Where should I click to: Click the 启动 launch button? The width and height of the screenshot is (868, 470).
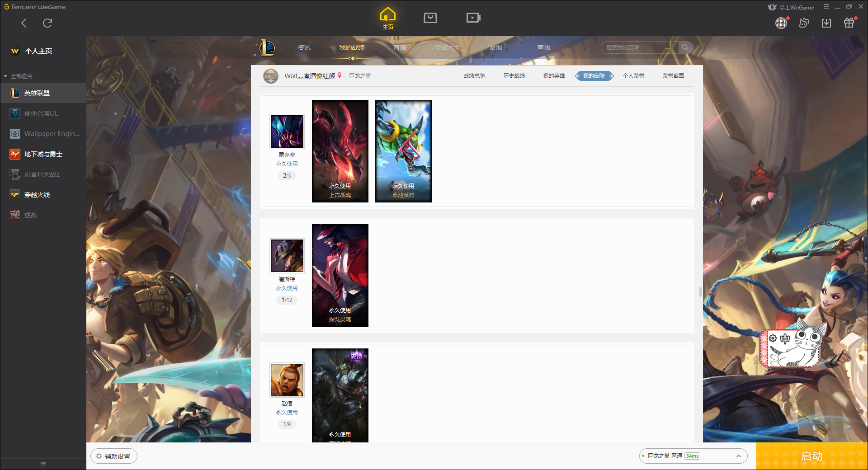[x=811, y=456]
